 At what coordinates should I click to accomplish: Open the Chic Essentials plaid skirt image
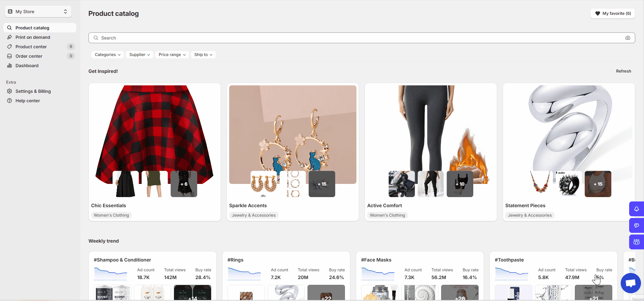tap(155, 132)
